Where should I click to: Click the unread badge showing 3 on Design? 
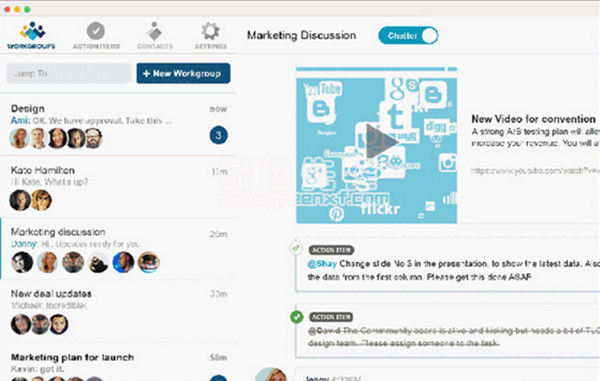click(x=218, y=135)
